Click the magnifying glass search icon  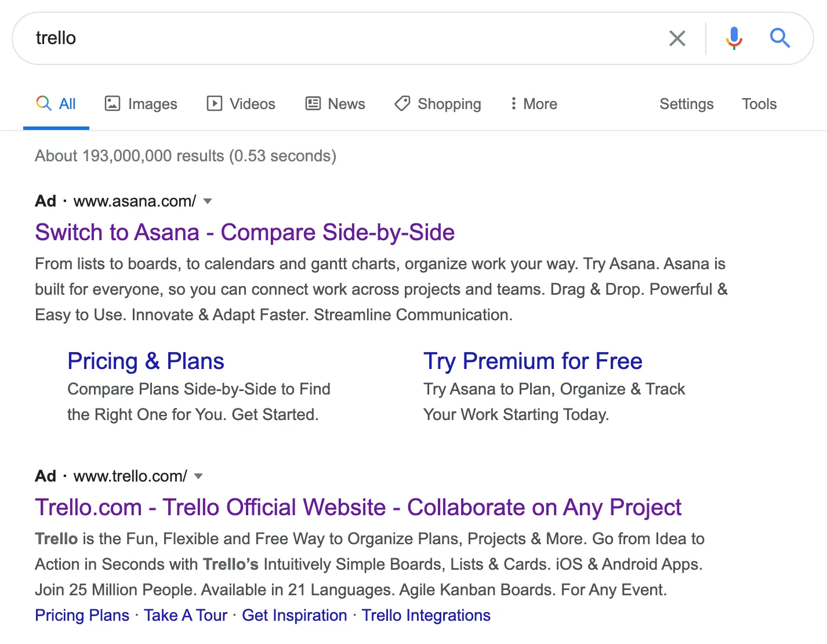point(780,38)
